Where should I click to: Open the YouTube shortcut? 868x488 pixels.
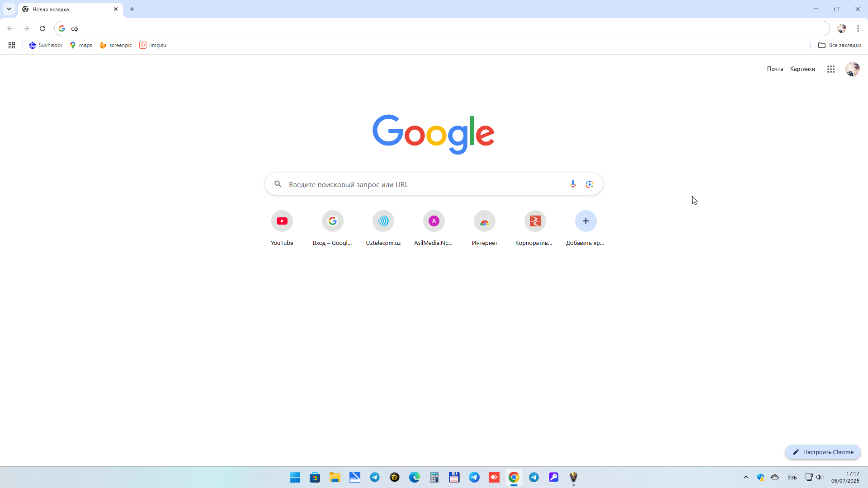point(282,229)
